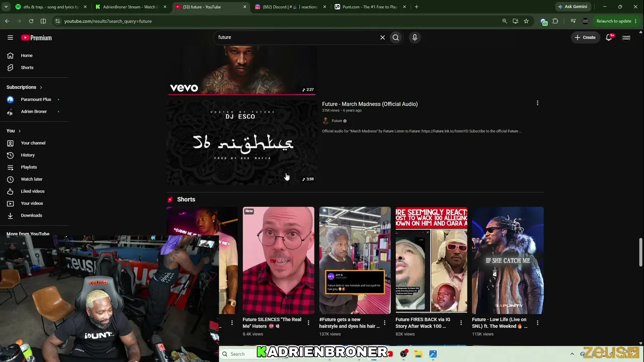Open the YouTube notifications bell
Viewport: 644px width, 362px height.
click(x=609, y=37)
